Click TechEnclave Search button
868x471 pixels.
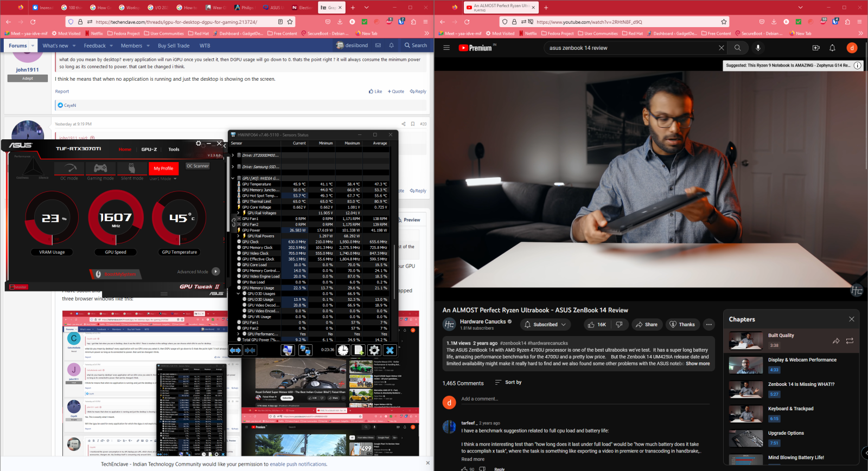(x=416, y=46)
